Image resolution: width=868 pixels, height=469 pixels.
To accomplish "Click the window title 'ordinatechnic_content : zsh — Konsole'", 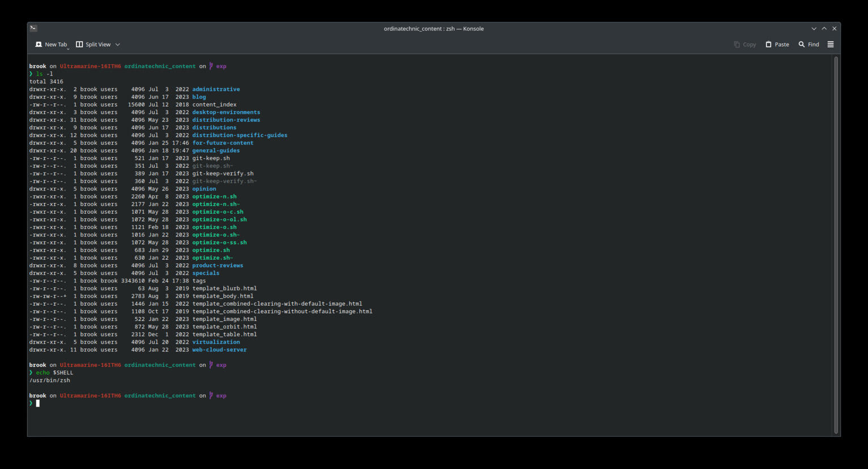I will [x=433, y=28].
